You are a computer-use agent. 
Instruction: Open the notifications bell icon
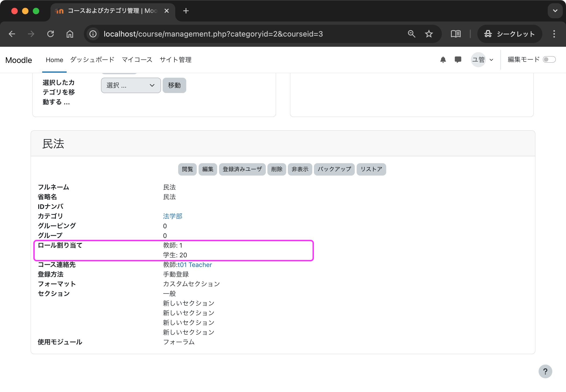click(x=443, y=60)
